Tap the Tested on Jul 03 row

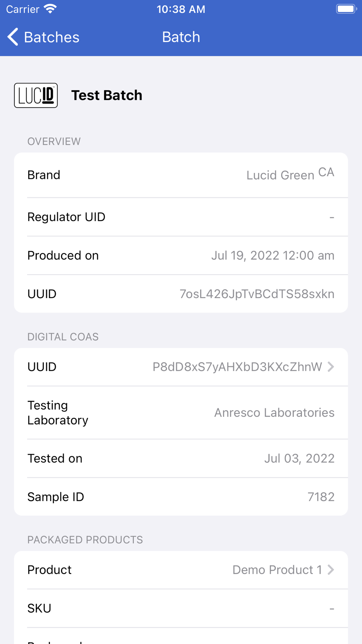click(181, 458)
